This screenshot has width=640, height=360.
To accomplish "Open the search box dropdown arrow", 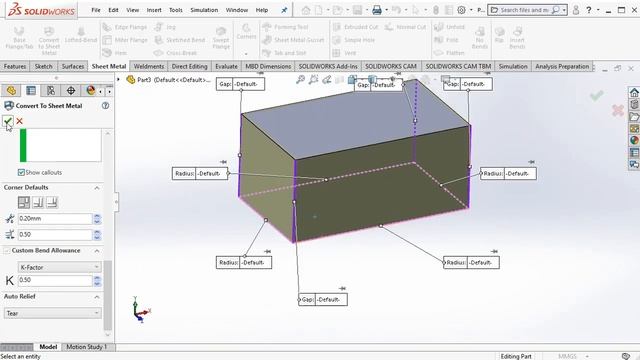I will [x=564, y=10].
